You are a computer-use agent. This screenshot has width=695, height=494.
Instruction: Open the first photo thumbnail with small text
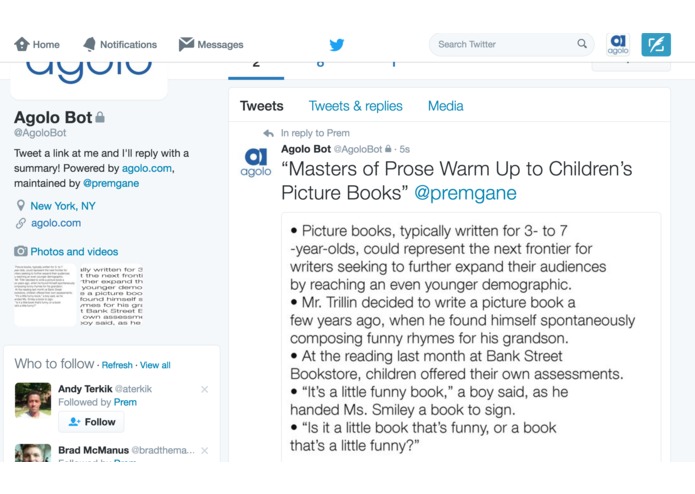tap(45, 295)
